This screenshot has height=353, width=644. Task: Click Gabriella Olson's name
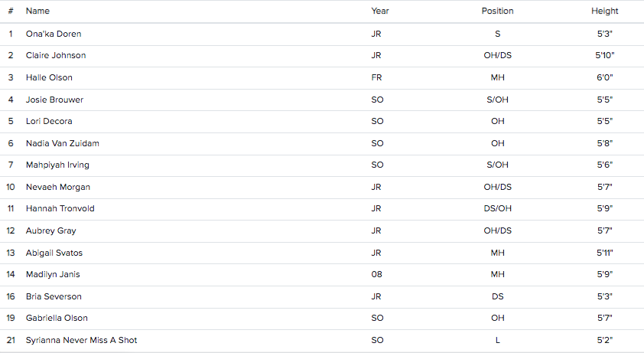coord(57,318)
